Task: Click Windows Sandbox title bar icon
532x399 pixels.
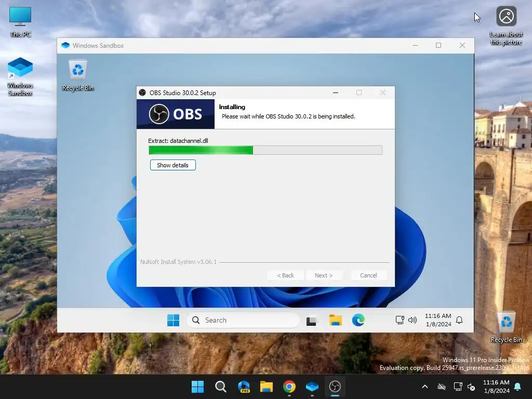Action: click(x=65, y=46)
